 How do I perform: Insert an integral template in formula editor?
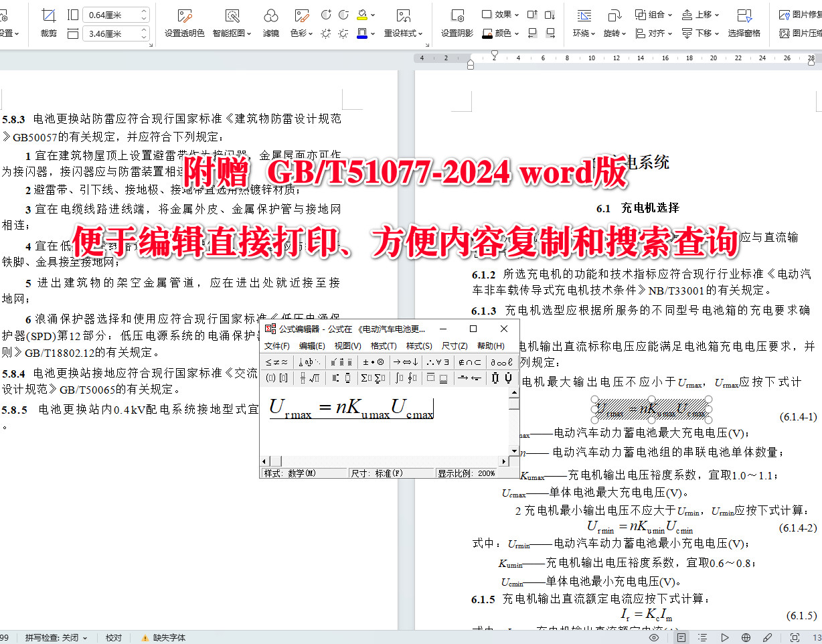398,376
